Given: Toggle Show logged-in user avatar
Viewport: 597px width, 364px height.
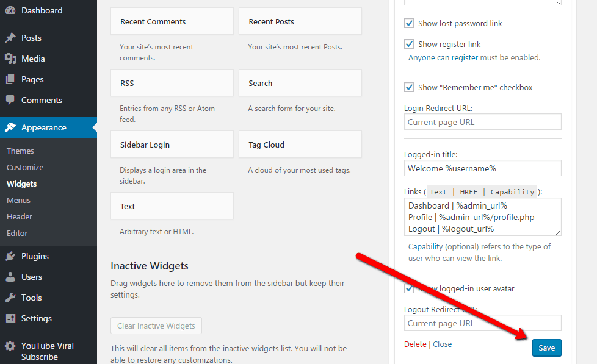Looking at the screenshot, I should click(x=409, y=288).
